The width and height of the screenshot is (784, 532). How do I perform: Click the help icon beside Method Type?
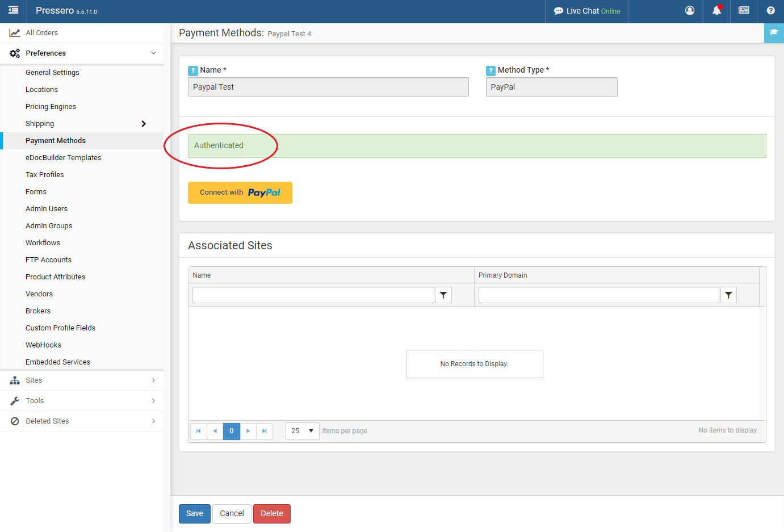(x=491, y=71)
